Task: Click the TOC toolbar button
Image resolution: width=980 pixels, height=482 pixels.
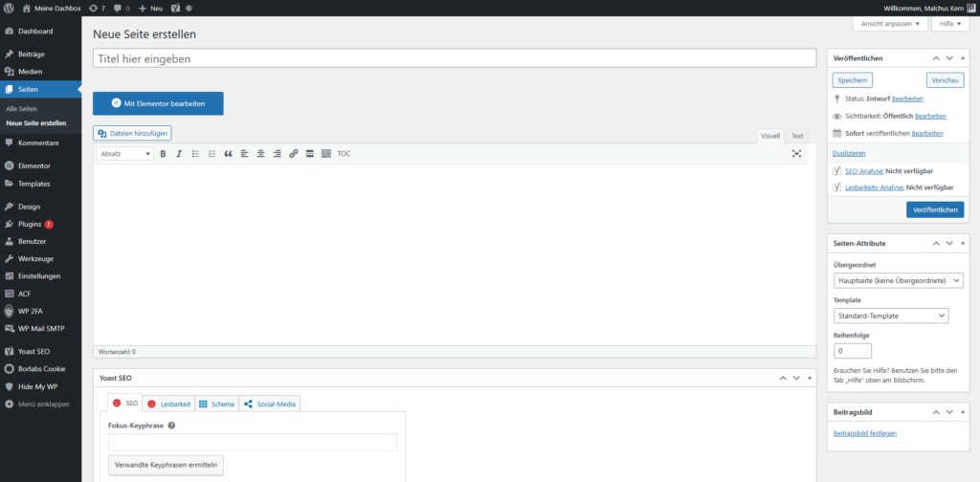Action: click(x=345, y=154)
